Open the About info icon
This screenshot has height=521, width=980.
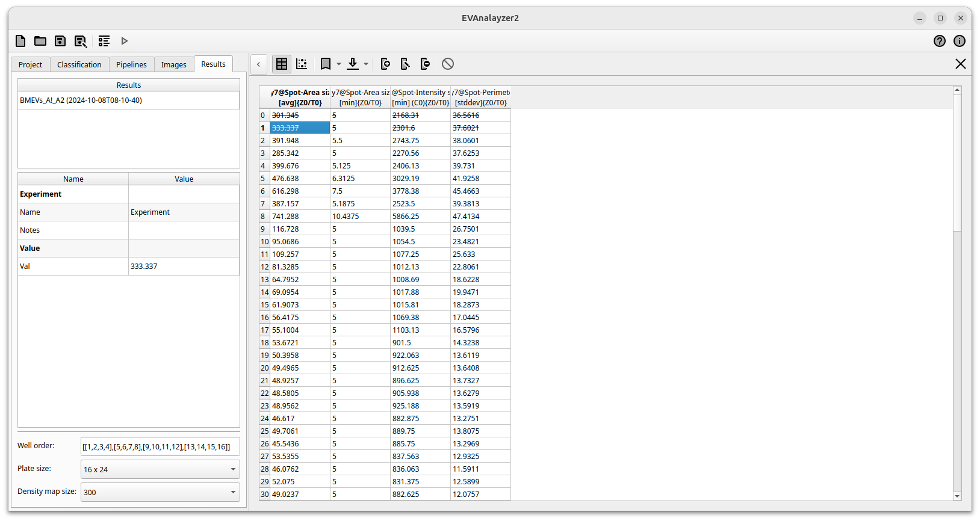(x=960, y=41)
